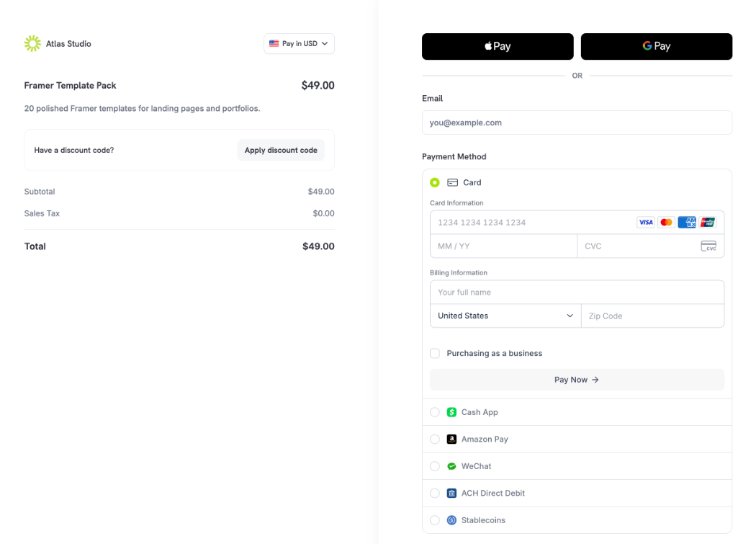Select the Stablecoins radio button

pyautogui.click(x=435, y=520)
